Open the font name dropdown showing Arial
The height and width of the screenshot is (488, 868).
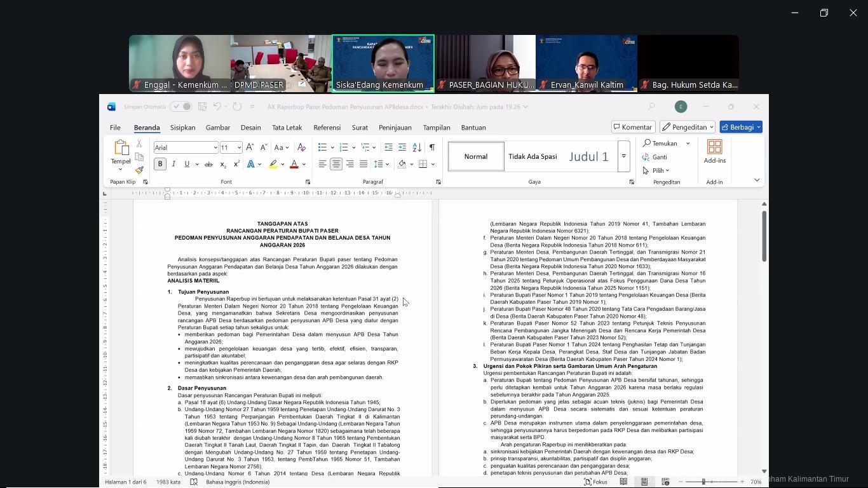tap(215, 147)
